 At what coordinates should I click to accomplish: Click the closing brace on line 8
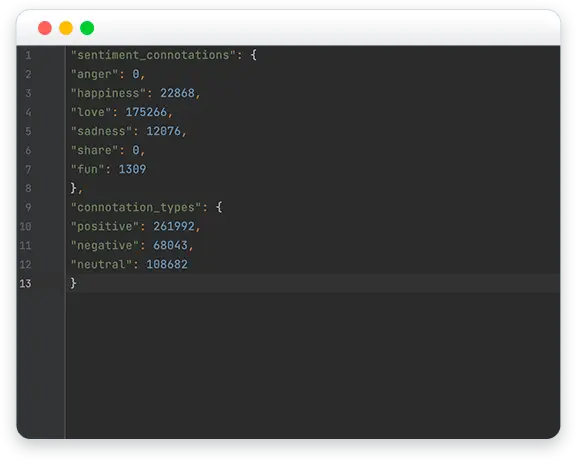coord(73,188)
